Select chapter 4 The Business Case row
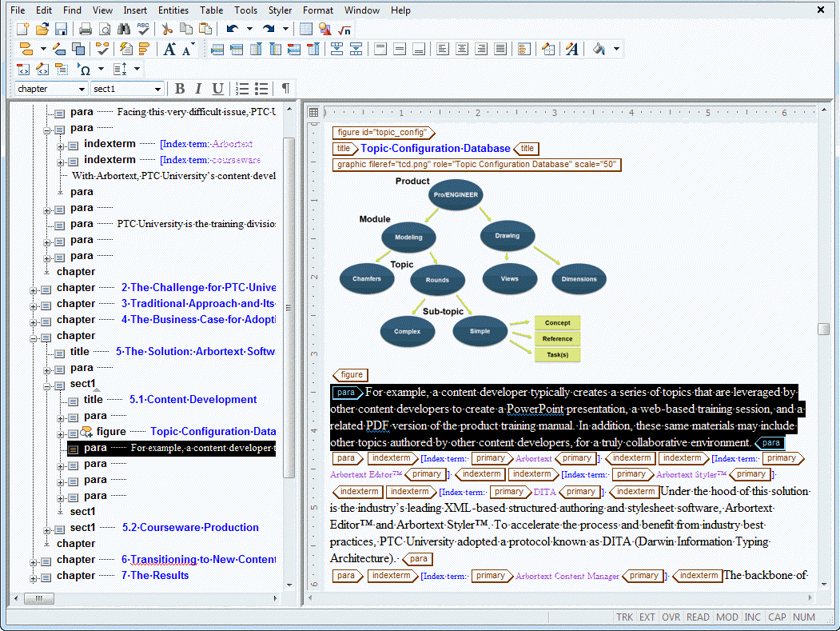840x631 pixels. pyautogui.click(x=158, y=320)
